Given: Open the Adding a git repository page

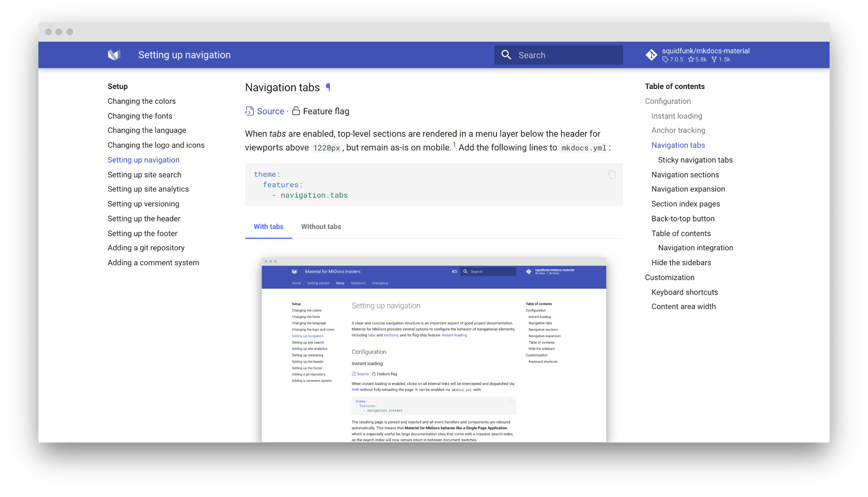Looking at the screenshot, I should [146, 248].
